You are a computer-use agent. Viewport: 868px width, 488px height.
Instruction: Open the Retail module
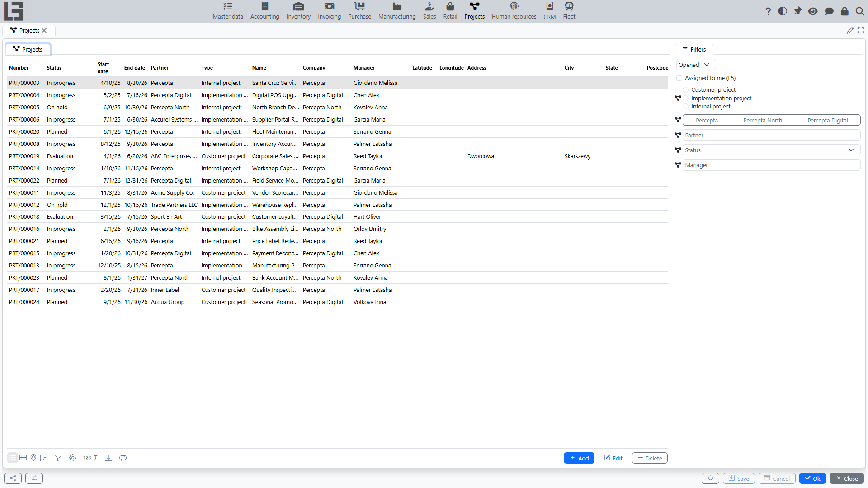point(450,11)
